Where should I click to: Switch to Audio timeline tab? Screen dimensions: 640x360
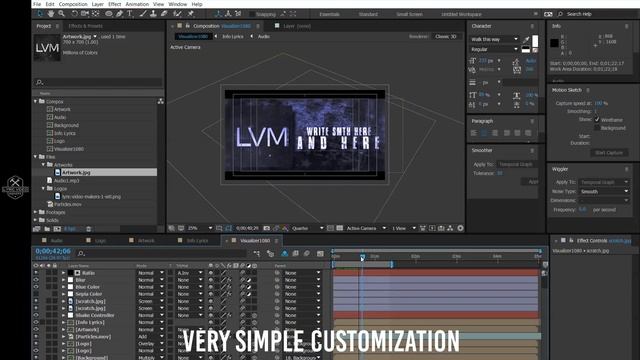pyautogui.click(x=57, y=241)
